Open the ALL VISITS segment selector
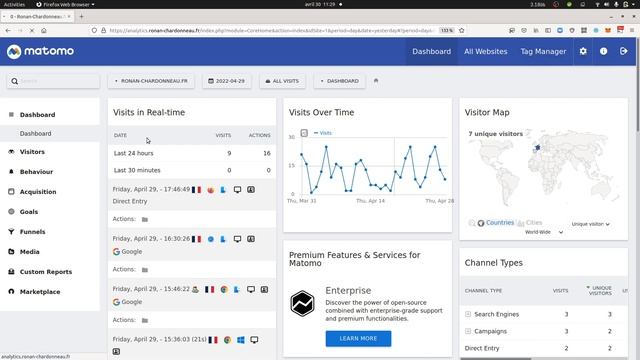Viewport: 640px width, 360px height. [x=282, y=81]
